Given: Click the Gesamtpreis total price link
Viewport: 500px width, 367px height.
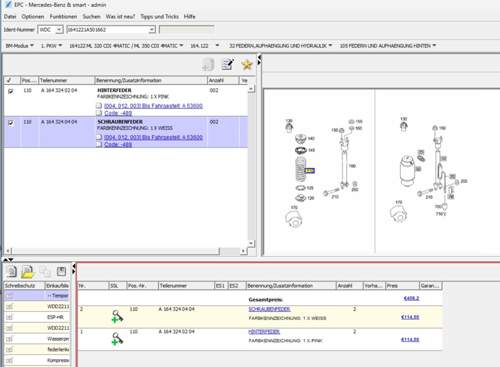Looking at the screenshot, I should point(411,298).
